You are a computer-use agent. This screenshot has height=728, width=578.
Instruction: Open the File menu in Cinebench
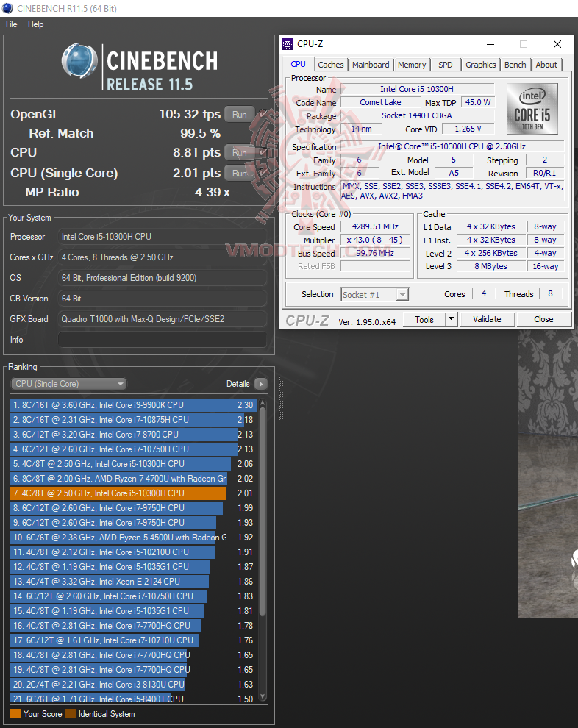point(12,24)
